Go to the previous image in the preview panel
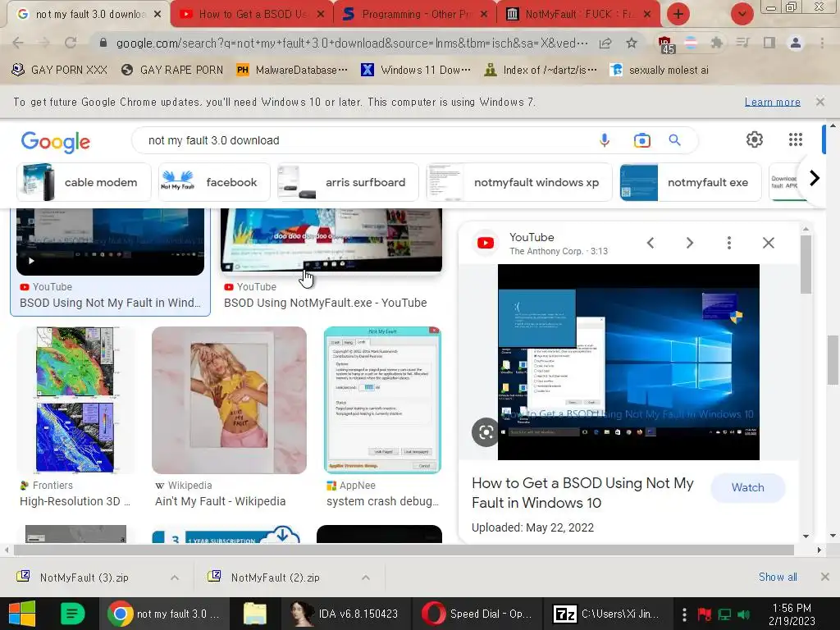The image size is (840, 630). (651, 243)
